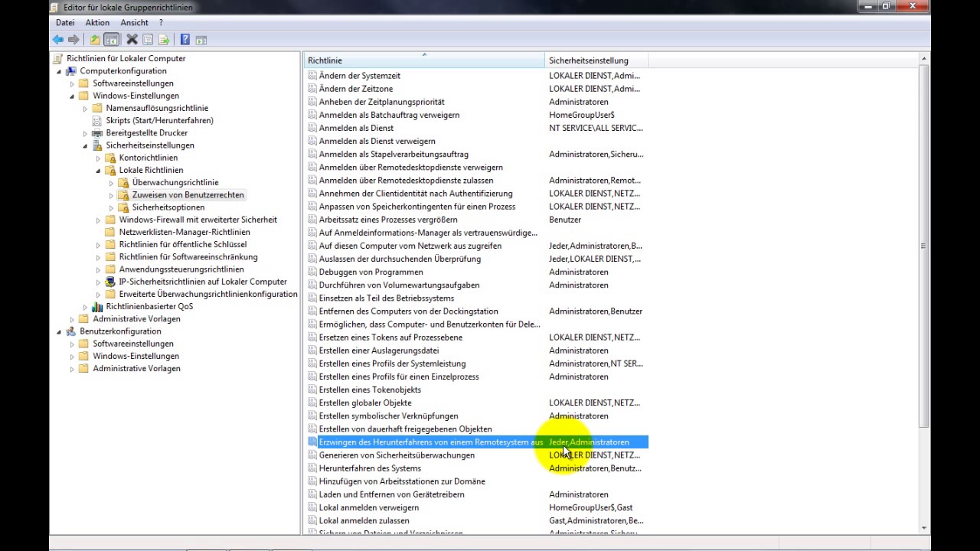
Task: Open Help with the question mark icon
Action: pos(185,40)
